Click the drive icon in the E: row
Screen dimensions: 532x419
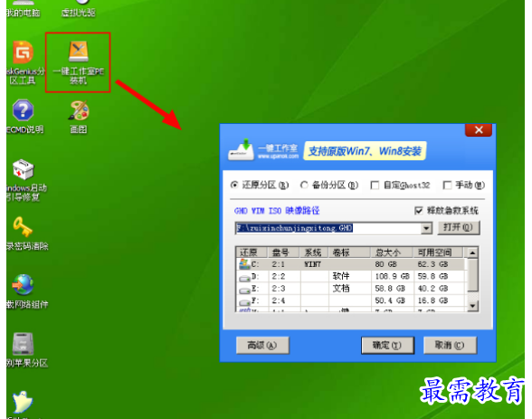click(244, 290)
